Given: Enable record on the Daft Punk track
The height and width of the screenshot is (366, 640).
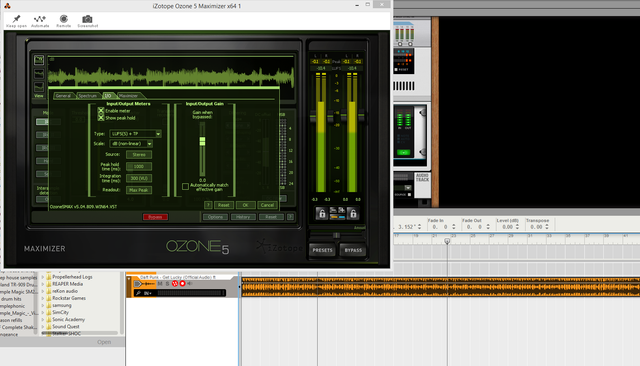Looking at the screenshot, I should (182, 284).
